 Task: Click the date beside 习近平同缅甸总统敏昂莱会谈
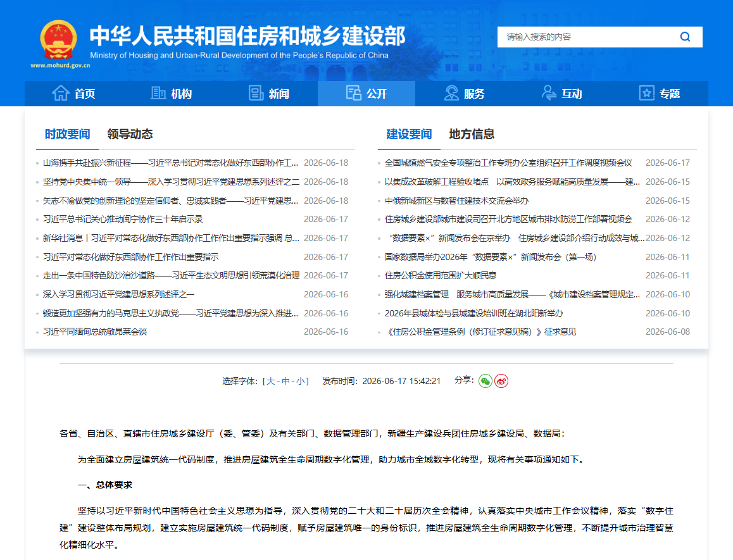pos(326,332)
